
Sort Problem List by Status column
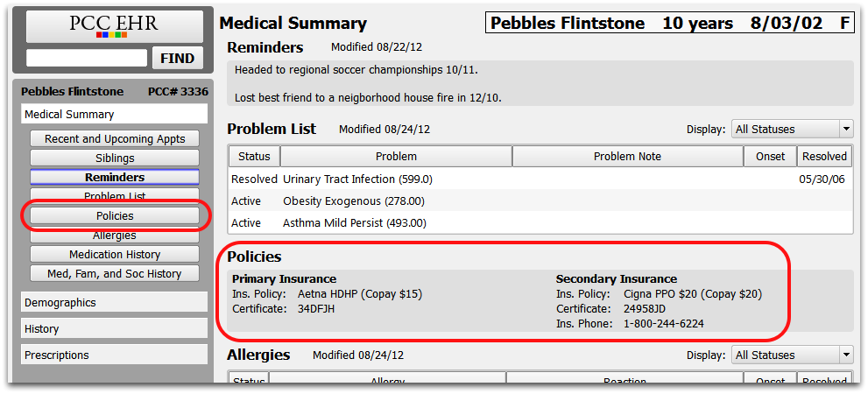pos(255,157)
